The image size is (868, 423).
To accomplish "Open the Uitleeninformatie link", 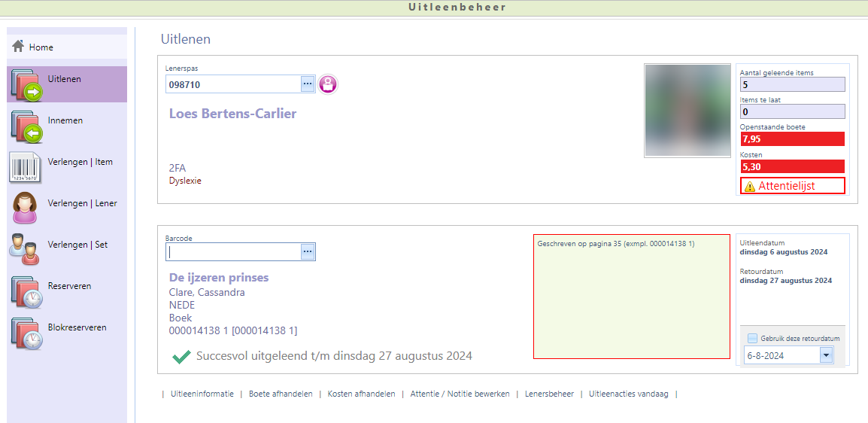I will pyautogui.click(x=202, y=394).
